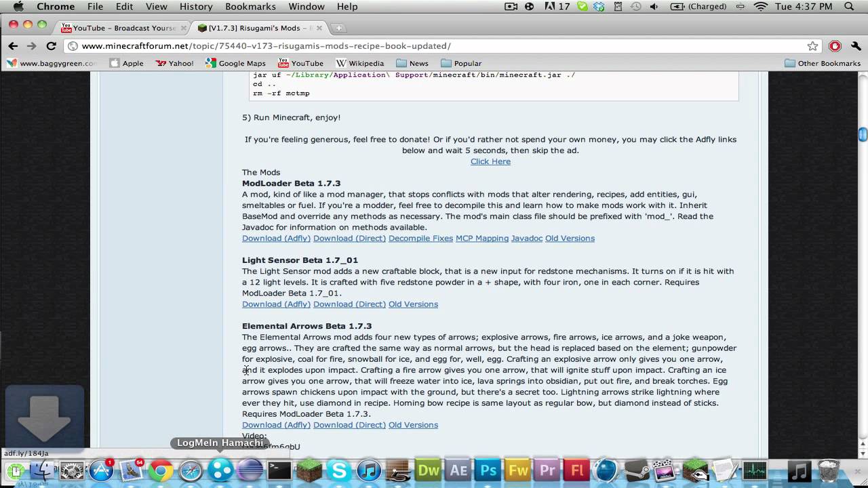Viewport: 868px width, 488px height.
Task: Download Elemental Arrows via Adfly link
Action: [276, 425]
